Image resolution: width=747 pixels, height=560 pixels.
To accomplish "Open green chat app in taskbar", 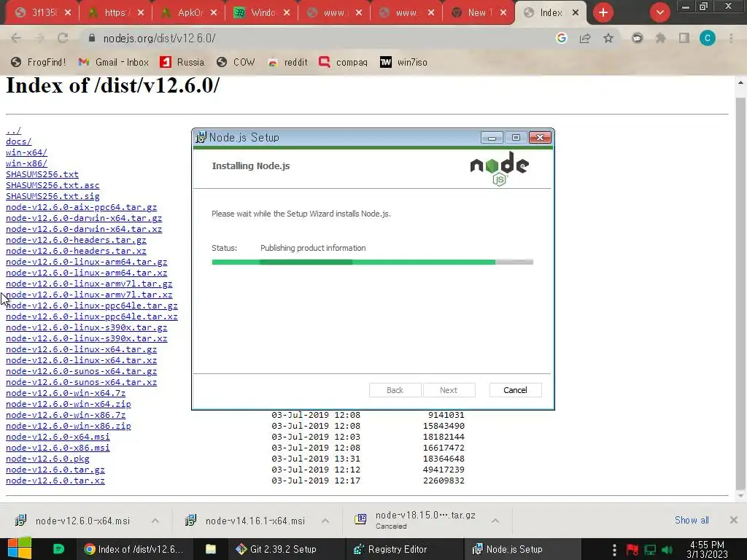I will (58, 549).
